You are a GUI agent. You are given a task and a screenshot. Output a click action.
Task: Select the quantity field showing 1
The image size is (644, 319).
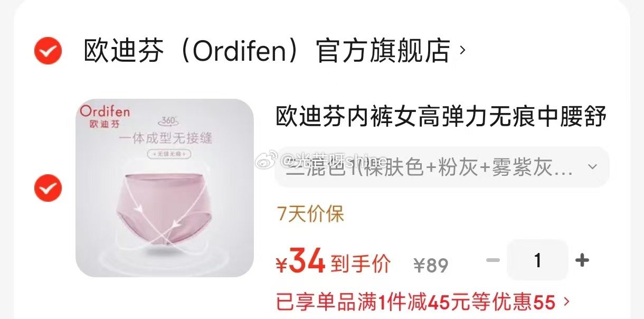pos(537,260)
